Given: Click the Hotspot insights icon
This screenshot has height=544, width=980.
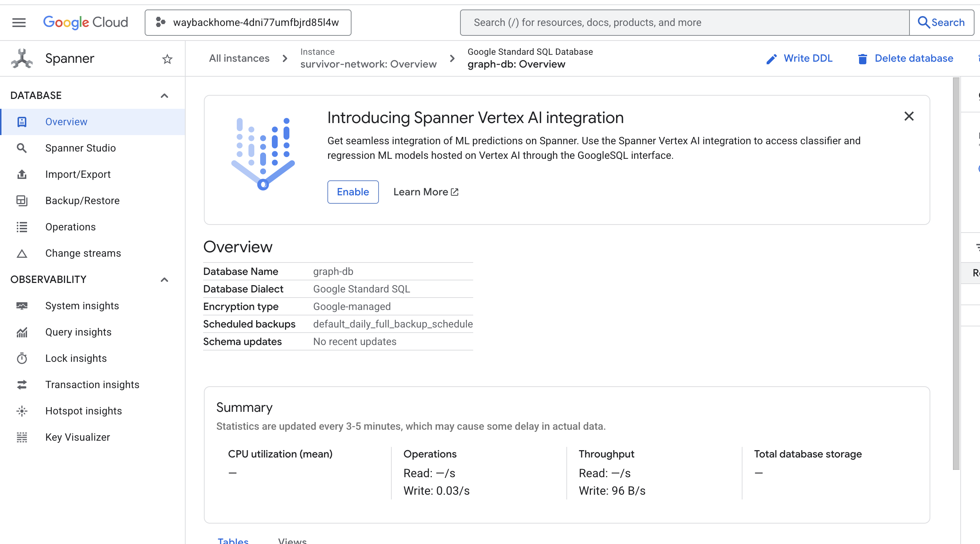Looking at the screenshot, I should (x=22, y=411).
